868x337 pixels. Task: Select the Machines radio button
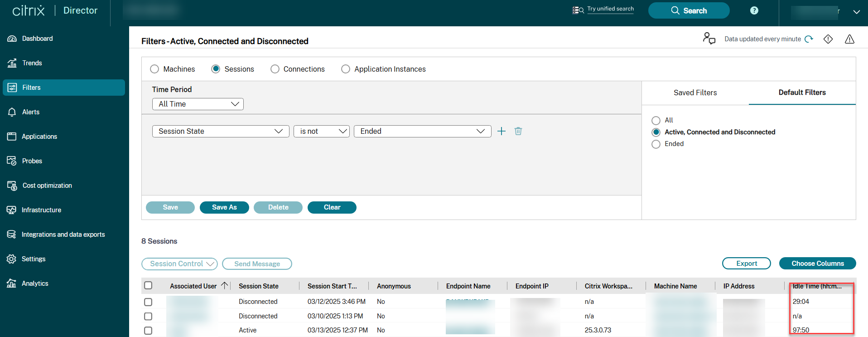tap(154, 69)
